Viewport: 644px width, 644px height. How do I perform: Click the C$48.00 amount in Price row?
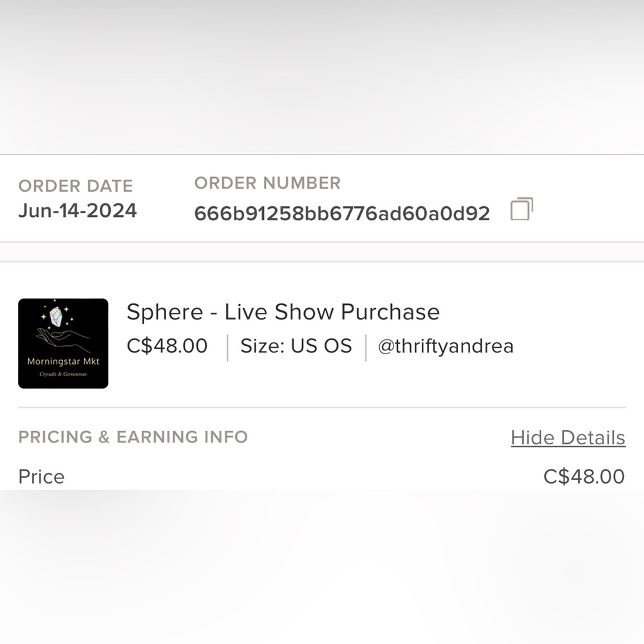[x=584, y=477]
